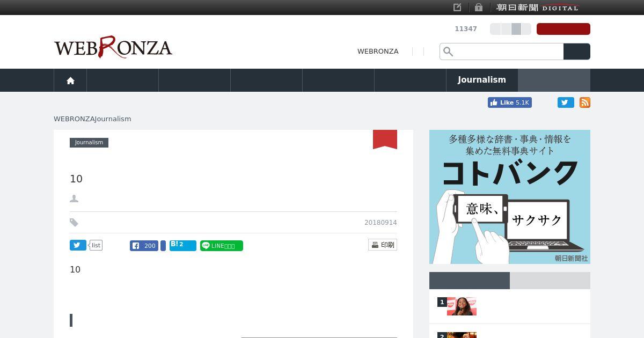644x338 pixels.
Task: Click the edit pencil icon in top bar
Action: [x=457, y=8]
